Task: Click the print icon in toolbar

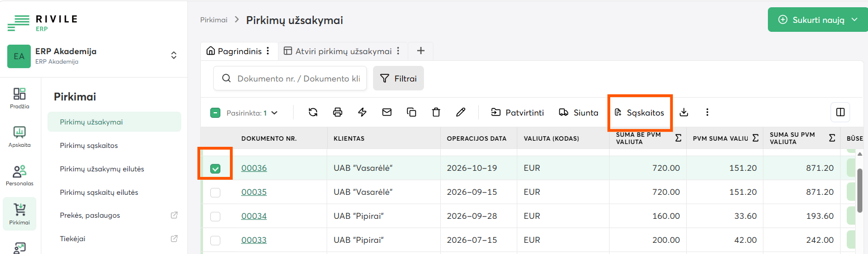Action: [338, 112]
